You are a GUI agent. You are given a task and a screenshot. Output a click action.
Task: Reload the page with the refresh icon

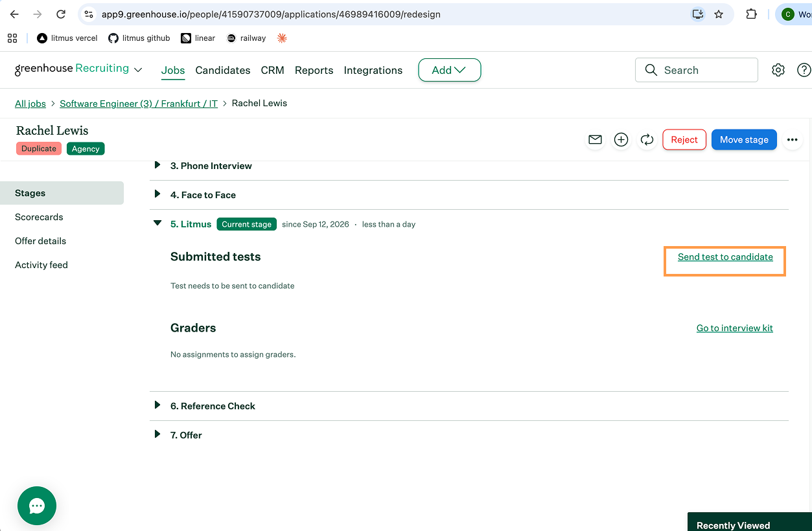click(61, 14)
